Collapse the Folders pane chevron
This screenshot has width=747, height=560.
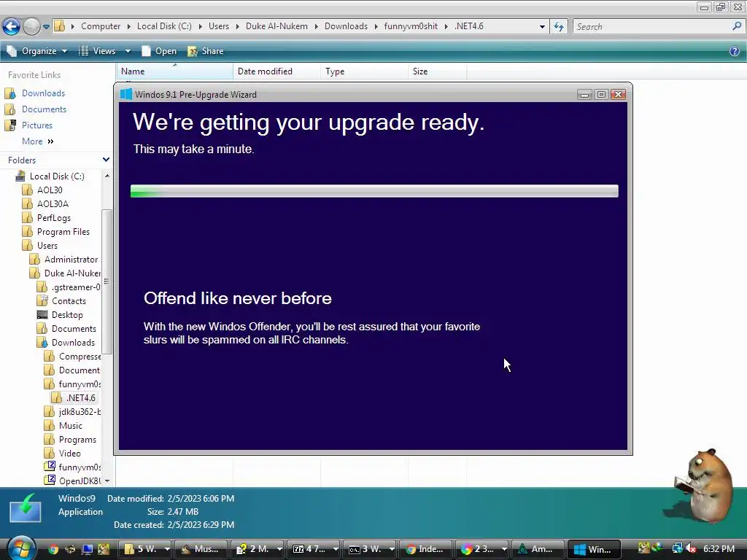(x=106, y=160)
